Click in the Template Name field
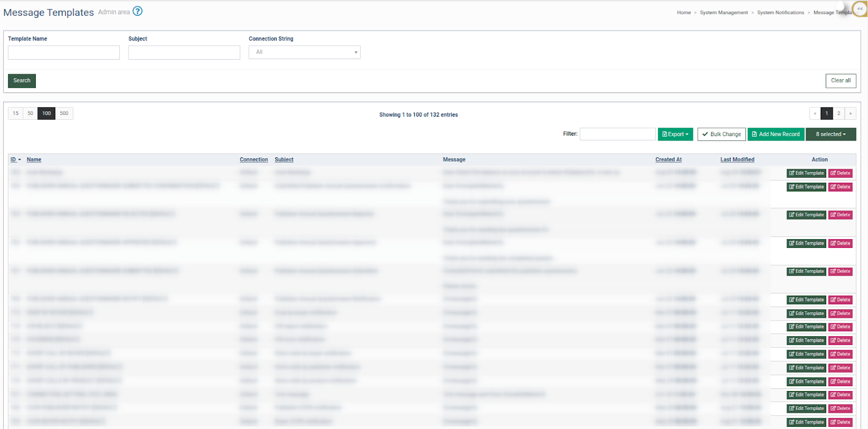The width and height of the screenshot is (868, 429). point(64,53)
